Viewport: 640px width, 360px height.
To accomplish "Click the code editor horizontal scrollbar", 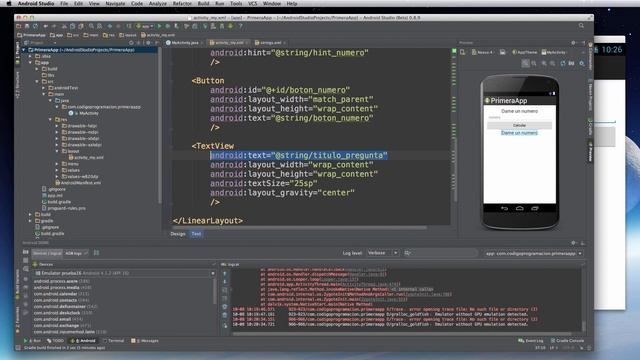I will pyautogui.click(x=300, y=227).
